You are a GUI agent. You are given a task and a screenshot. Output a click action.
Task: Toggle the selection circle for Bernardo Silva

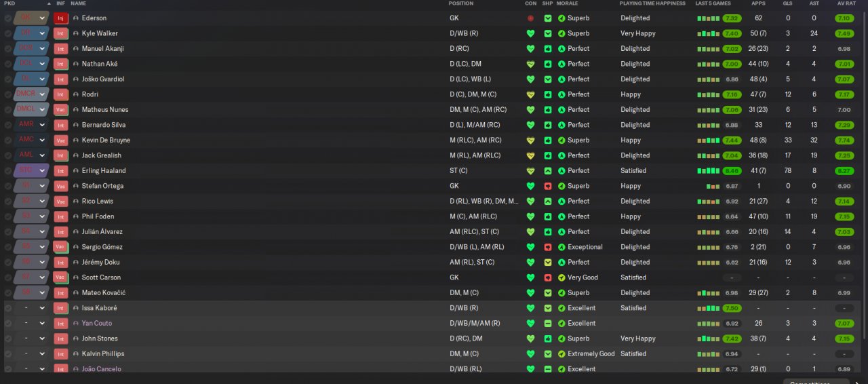pos(7,125)
